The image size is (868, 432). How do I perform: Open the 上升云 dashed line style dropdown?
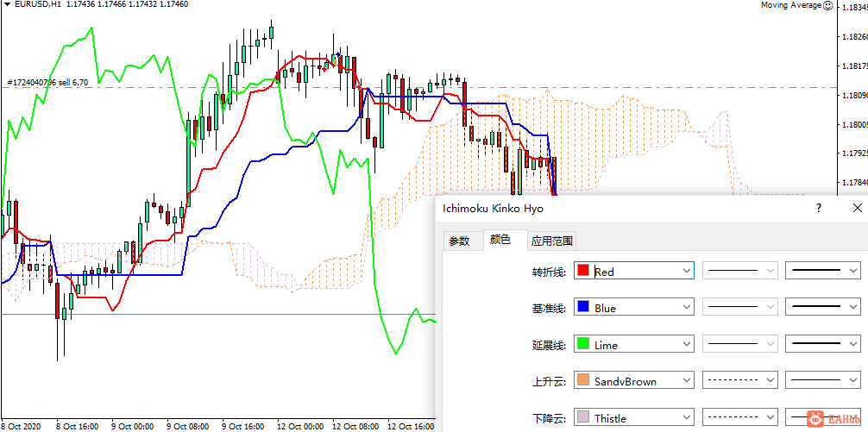tap(739, 380)
